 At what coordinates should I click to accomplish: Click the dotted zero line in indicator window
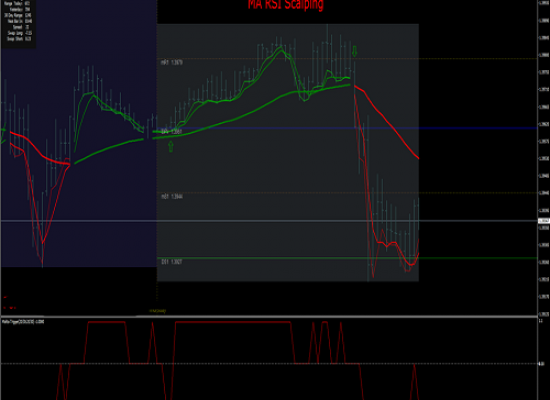[269, 364]
